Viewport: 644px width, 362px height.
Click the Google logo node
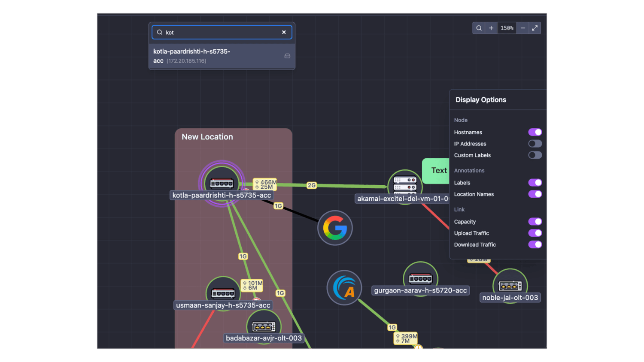[335, 228]
